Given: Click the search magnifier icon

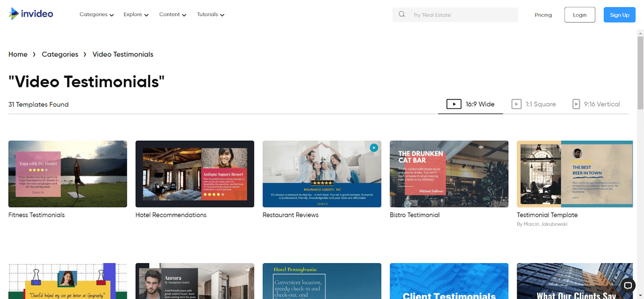Looking at the screenshot, I should (401, 15).
